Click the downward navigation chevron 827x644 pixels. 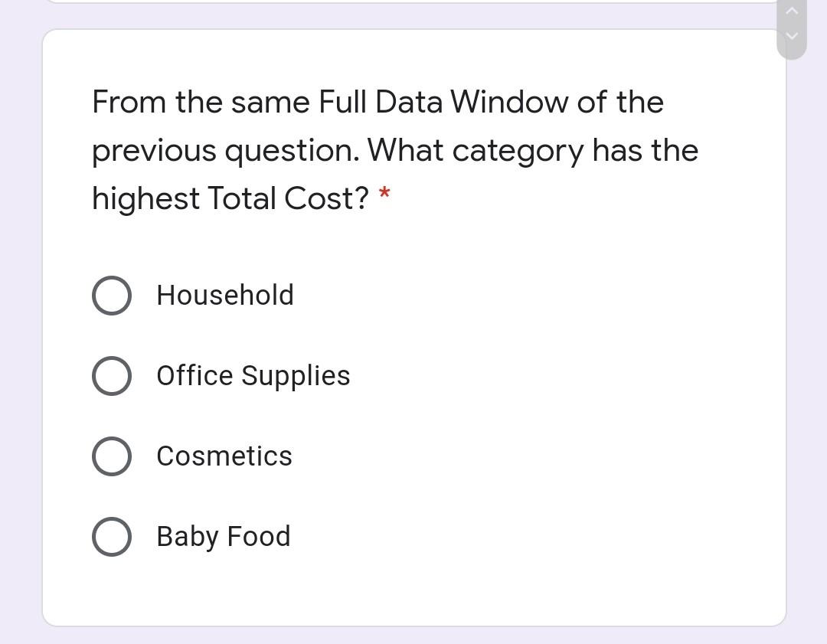(x=791, y=36)
